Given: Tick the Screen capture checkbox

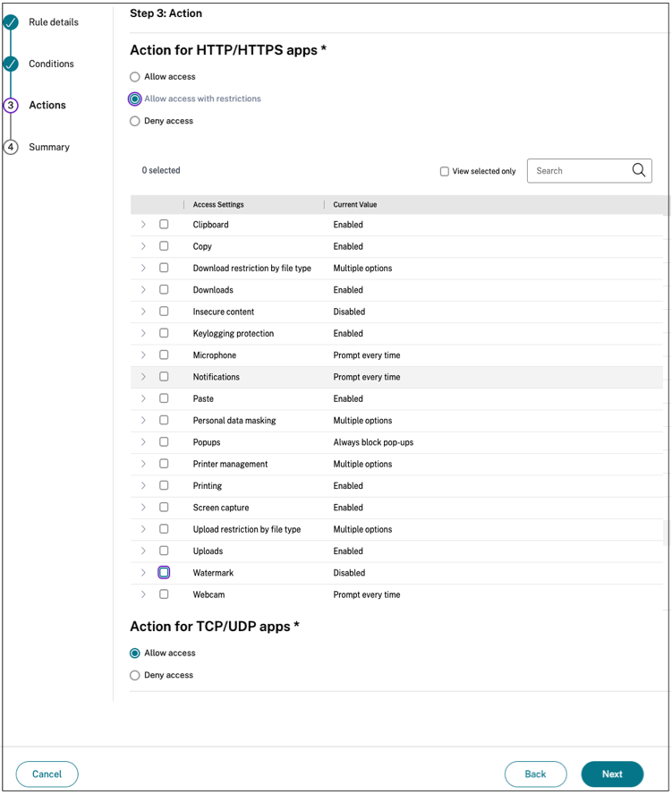Looking at the screenshot, I should coord(164,508).
